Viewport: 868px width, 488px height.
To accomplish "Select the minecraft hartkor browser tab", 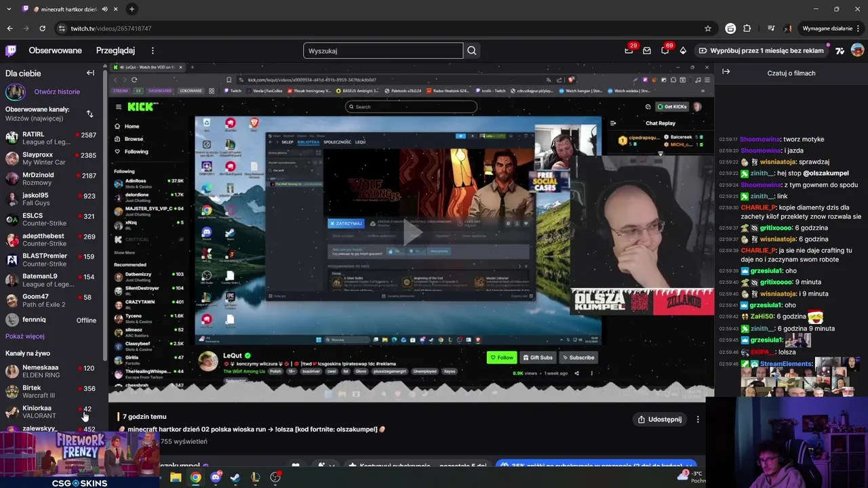I will [69, 9].
